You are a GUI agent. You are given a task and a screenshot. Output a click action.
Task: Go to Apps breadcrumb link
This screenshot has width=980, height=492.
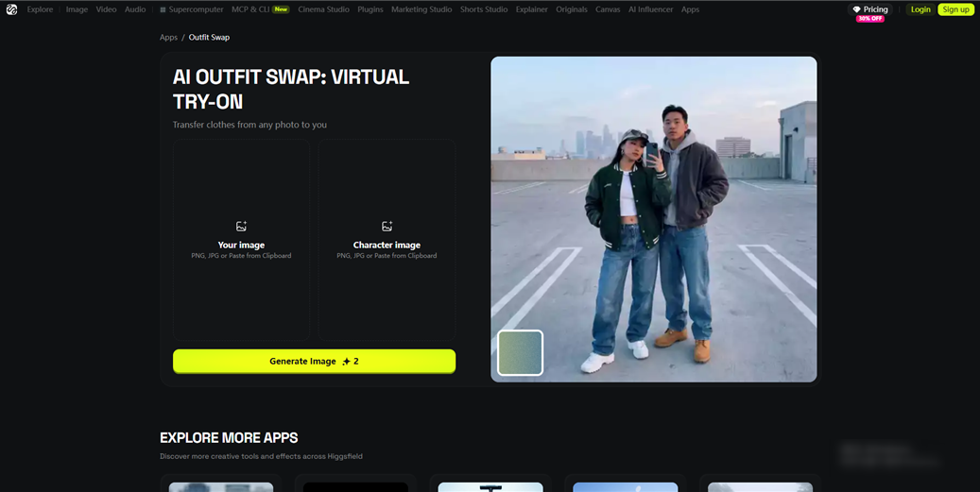pyautogui.click(x=169, y=38)
